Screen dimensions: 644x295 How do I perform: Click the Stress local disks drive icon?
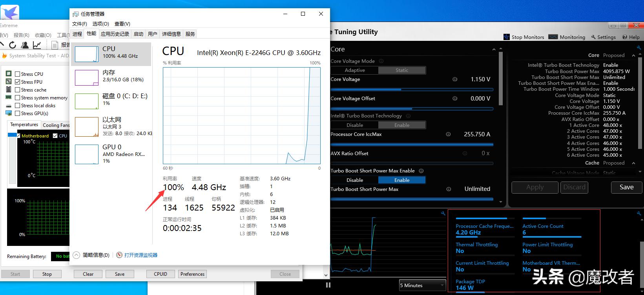pos(9,106)
